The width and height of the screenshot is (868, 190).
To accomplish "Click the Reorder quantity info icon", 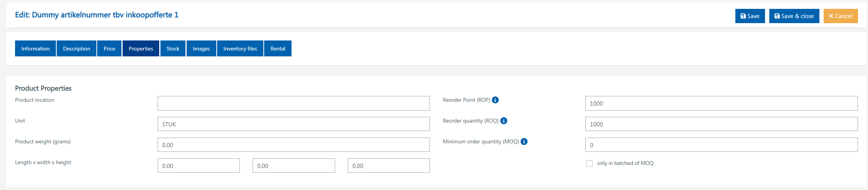I will tap(504, 121).
